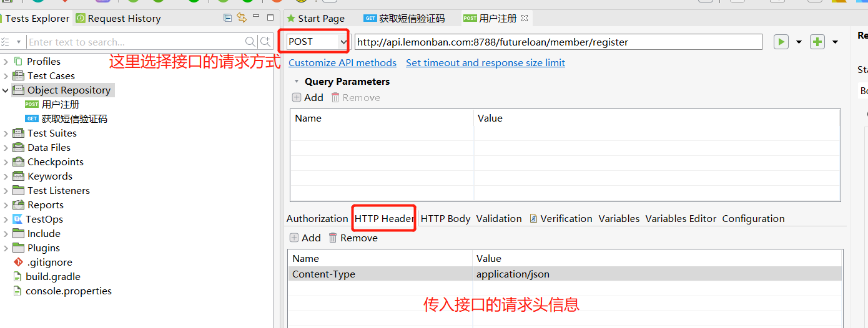Expand the Checkpoints tree node
This screenshot has width=868, height=328.
coord(6,162)
